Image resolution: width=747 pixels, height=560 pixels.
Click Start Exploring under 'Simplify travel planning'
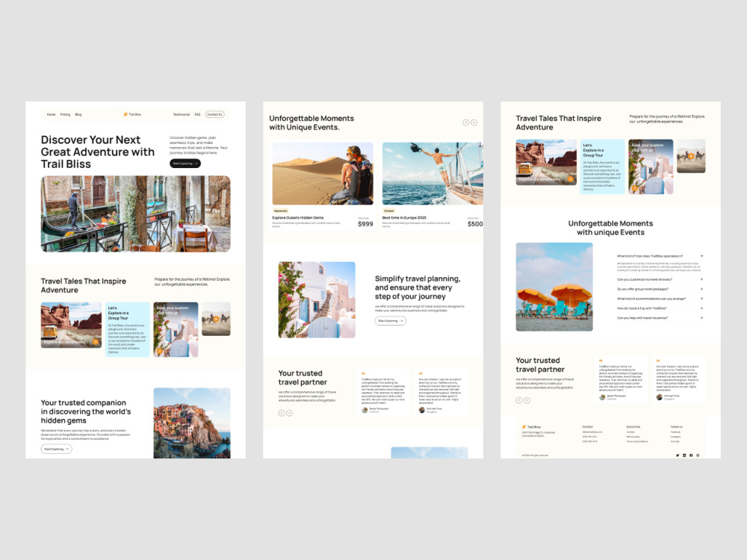[390, 321]
